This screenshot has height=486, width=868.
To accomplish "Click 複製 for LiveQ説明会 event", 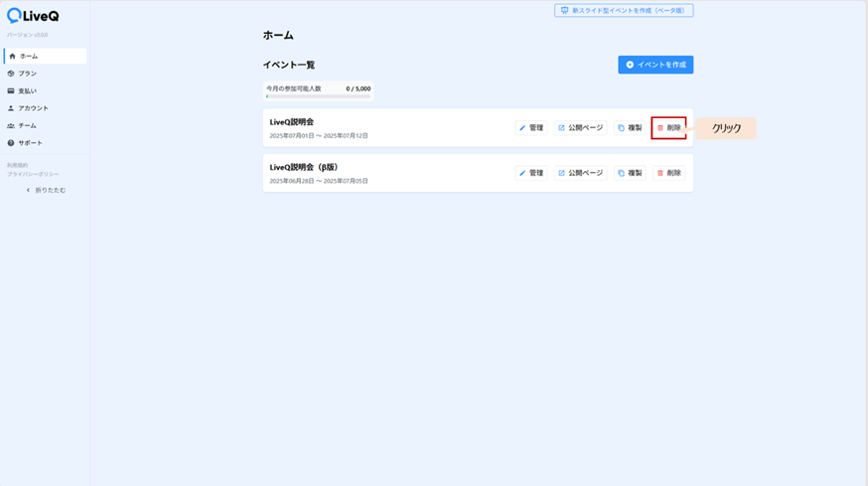I will (x=630, y=128).
